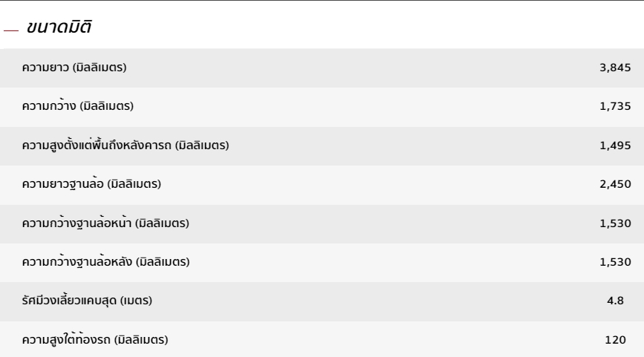Image resolution: width=644 pixels, height=357 pixels.
Task: Click the (เมตร) unit in turning radius row
Action: click(134, 301)
